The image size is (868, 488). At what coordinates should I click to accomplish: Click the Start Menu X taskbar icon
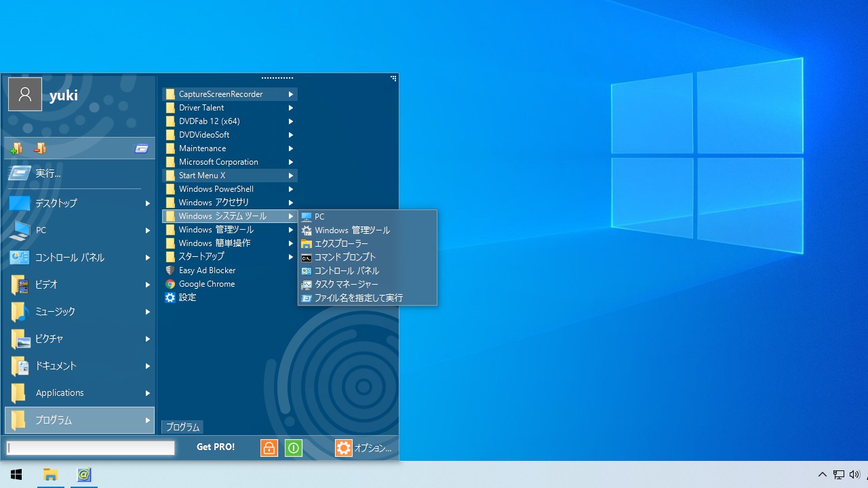pyautogui.click(x=84, y=474)
